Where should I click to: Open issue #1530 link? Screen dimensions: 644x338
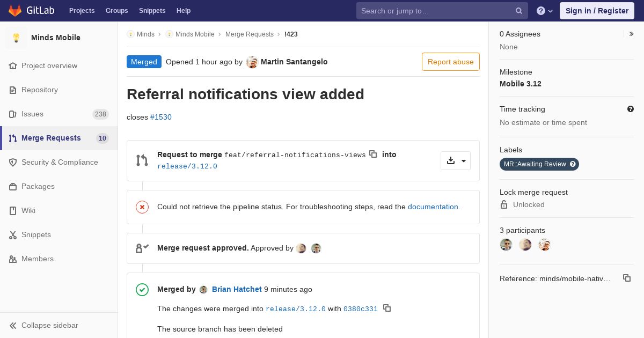coord(161,117)
